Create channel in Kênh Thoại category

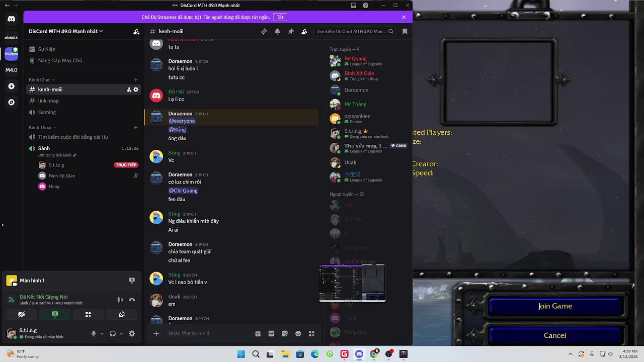point(136,128)
